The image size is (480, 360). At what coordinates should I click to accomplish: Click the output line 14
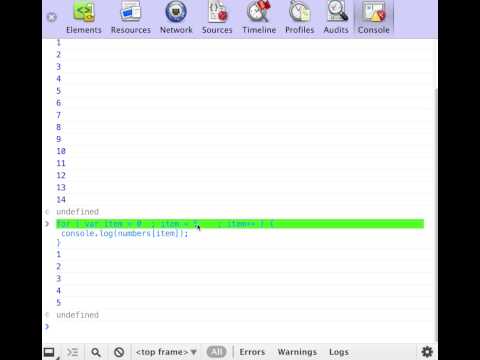[61, 200]
